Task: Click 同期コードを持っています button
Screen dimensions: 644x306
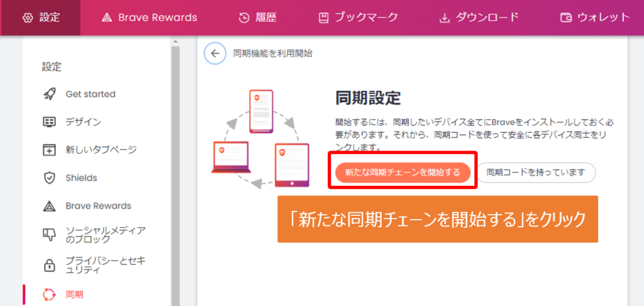Action: [536, 173]
